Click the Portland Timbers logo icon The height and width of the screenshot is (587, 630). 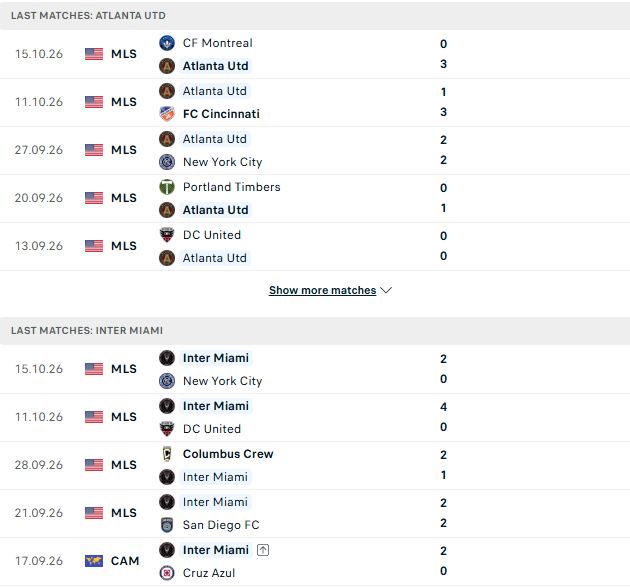tap(167, 187)
